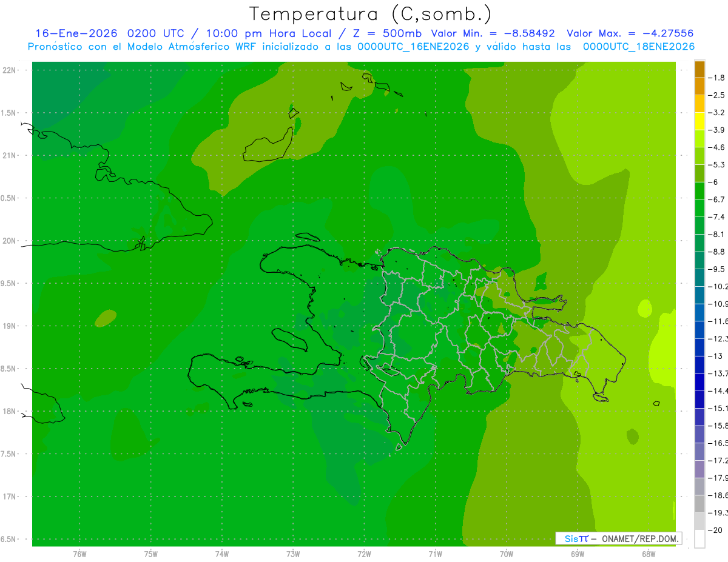Click the 'Valor Min. = -8.58492' readout
728x562 pixels.
click(493, 33)
